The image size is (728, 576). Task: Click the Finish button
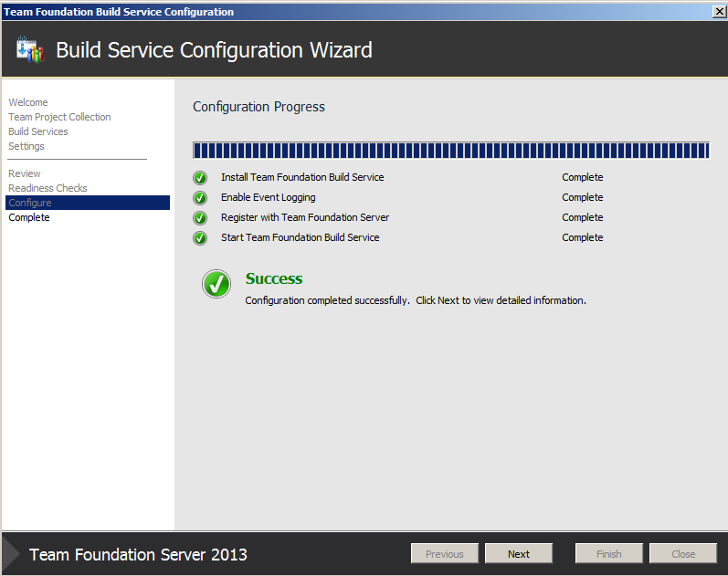[x=609, y=554]
